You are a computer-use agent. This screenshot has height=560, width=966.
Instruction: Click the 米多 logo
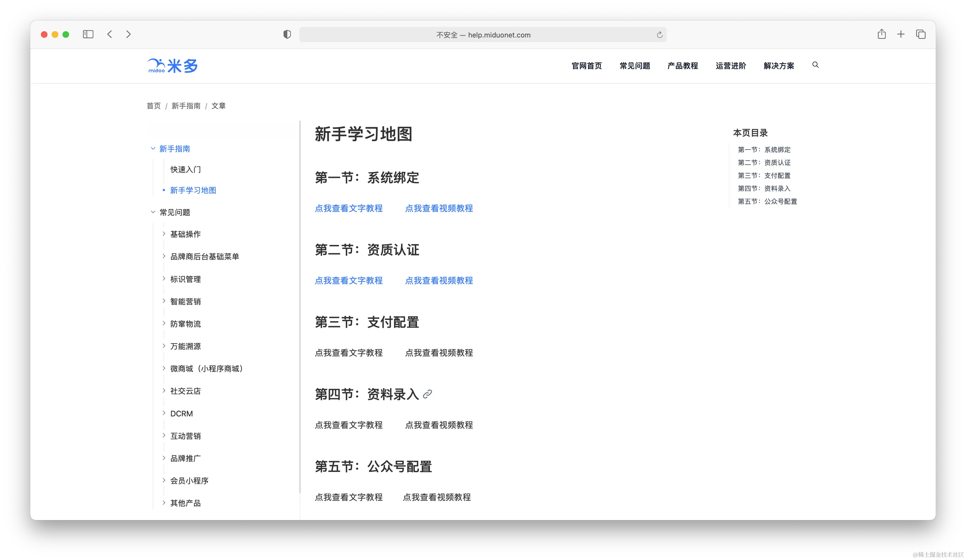coord(173,66)
